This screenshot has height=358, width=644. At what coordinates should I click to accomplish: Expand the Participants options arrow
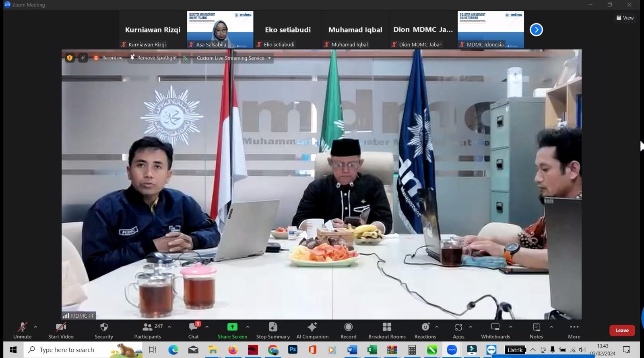tap(169, 327)
